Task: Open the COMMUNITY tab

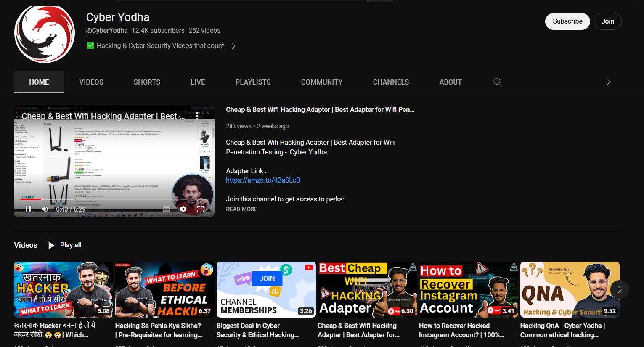Action: coord(321,82)
